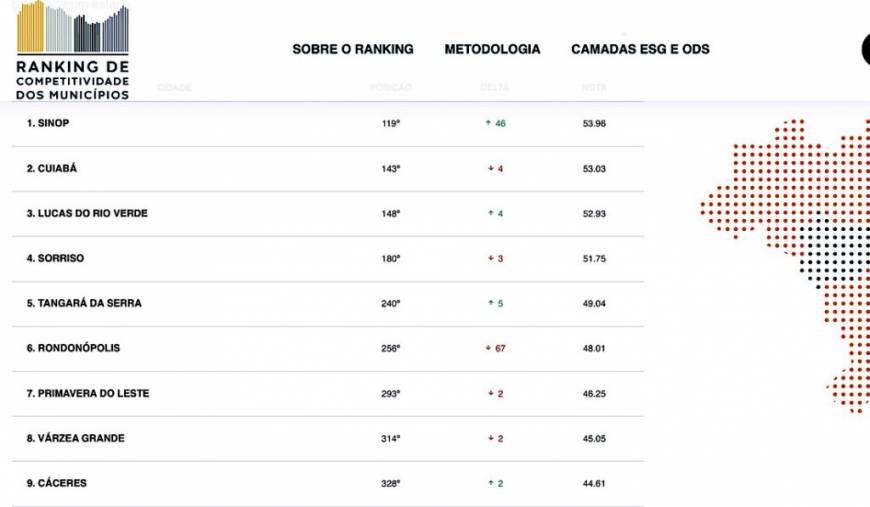
Task: Open the Camadas ESG e ODS menu
Action: click(640, 49)
